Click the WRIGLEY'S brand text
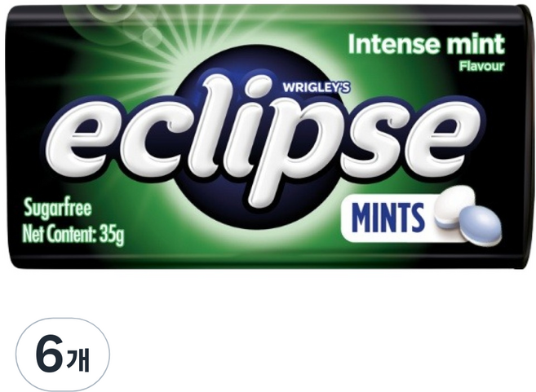Screen dimensions: 536x392 [x=317, y=88]
